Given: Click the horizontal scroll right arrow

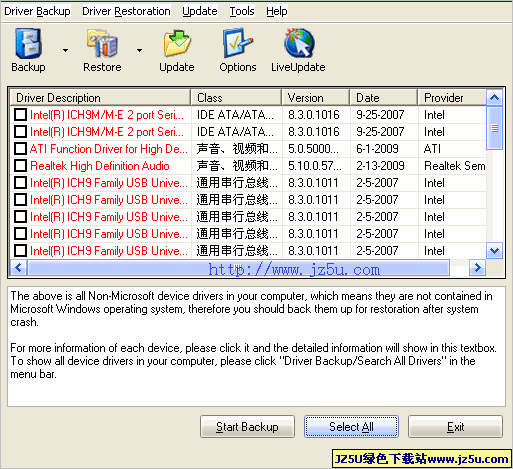Looking at the screenshot, I should pyautogui.click(x=477, y=268).
